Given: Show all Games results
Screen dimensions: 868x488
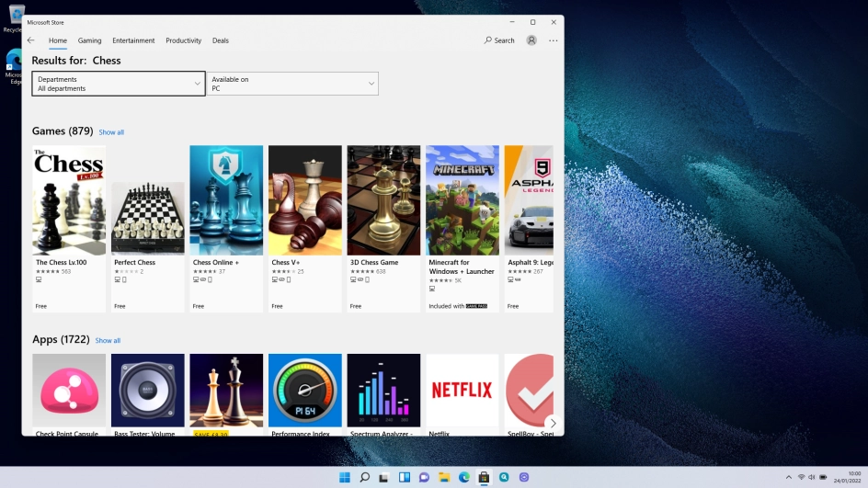Looking at the screenshot, I should 111,132.
